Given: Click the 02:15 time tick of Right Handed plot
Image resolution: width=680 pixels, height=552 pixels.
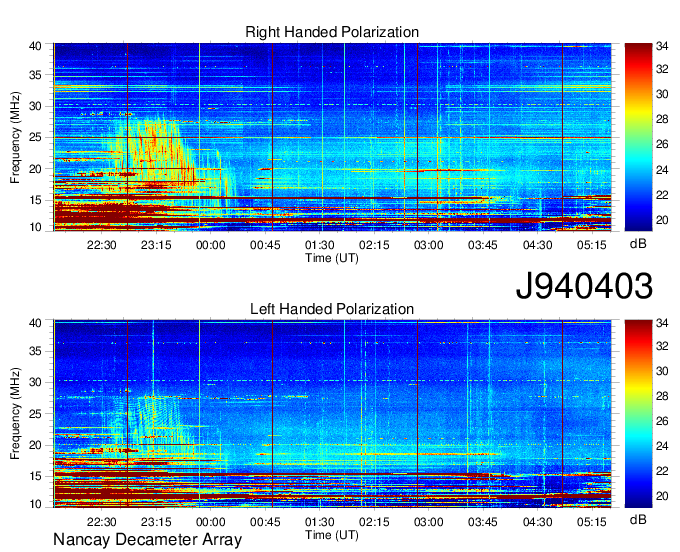Looking at the screenshot, I should (x=374, y=245).
